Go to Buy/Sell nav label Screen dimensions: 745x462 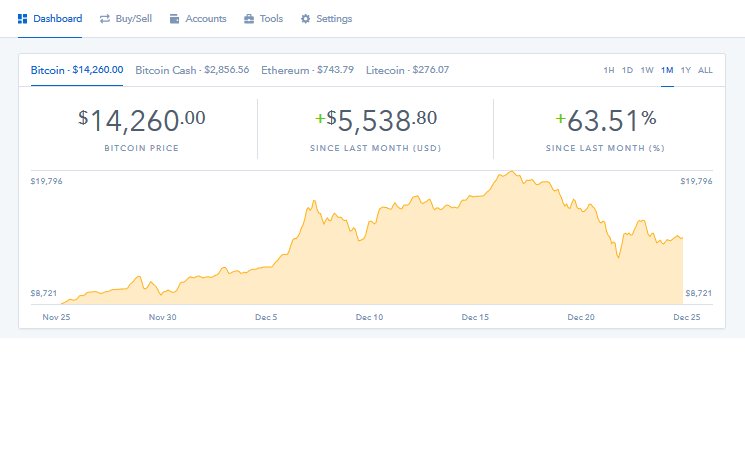pyautogui.click(x=134, y=19)
